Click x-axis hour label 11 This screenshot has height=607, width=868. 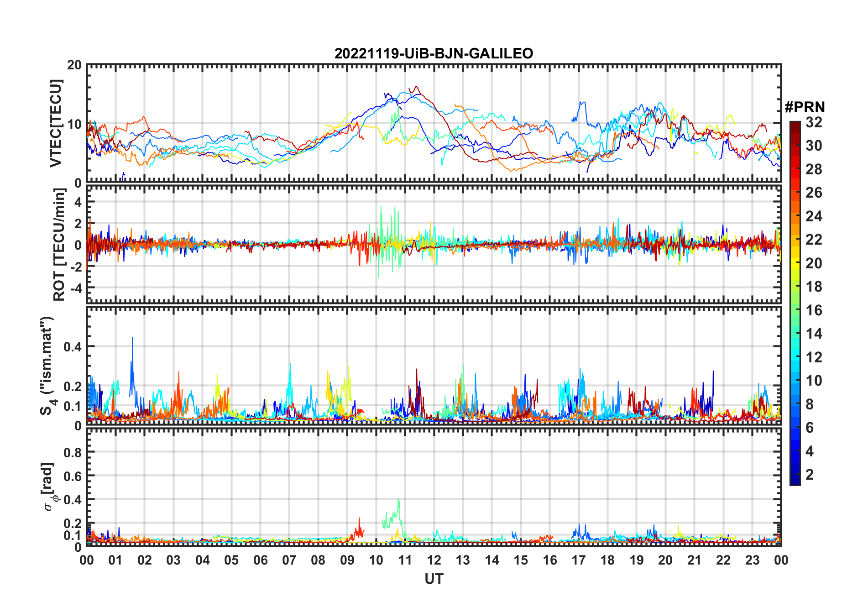tap(405, 560)
